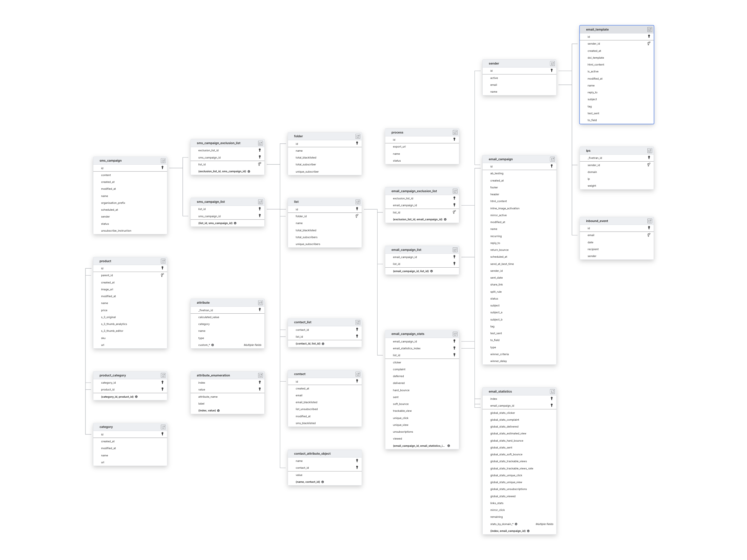Toggle primary key on list id field
747x560 pixels.
pos(357,209)
